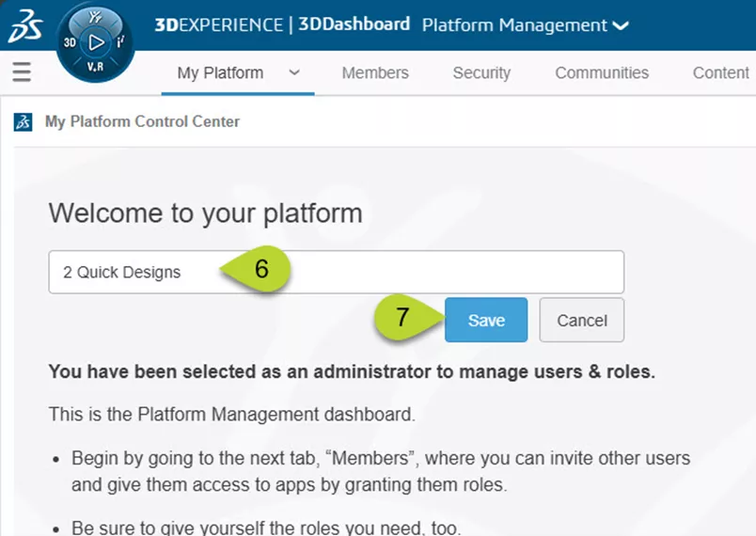Click the Cancel button
The height and width of the screenshot is (536, 756).
(x=581, y=321)
